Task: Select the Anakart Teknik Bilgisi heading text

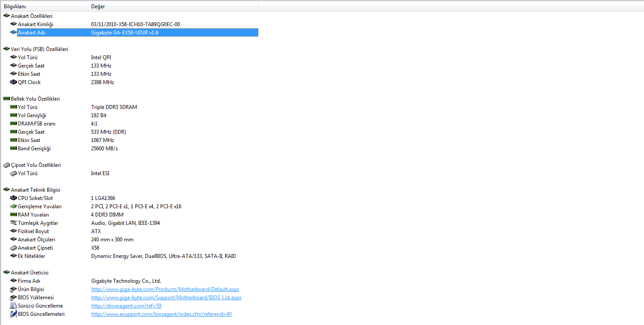Action: click(x=35, y=190)
